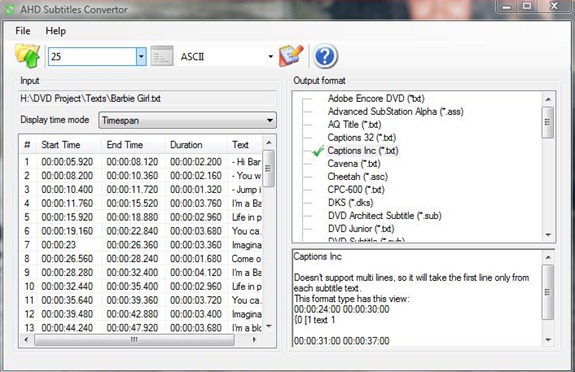Open the notepad edit/convert icon
This screenshot has height=372, width=575.
click(x=291, y=55)
